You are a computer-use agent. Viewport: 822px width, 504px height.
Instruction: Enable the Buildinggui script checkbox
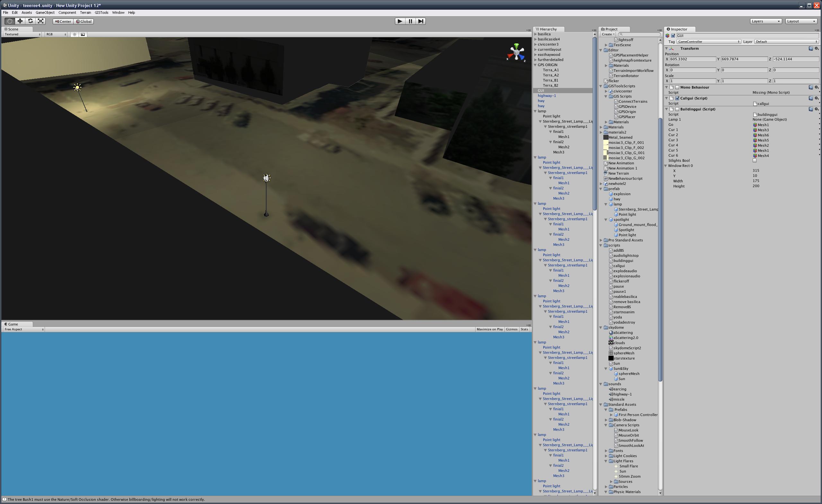coord(677,109)
